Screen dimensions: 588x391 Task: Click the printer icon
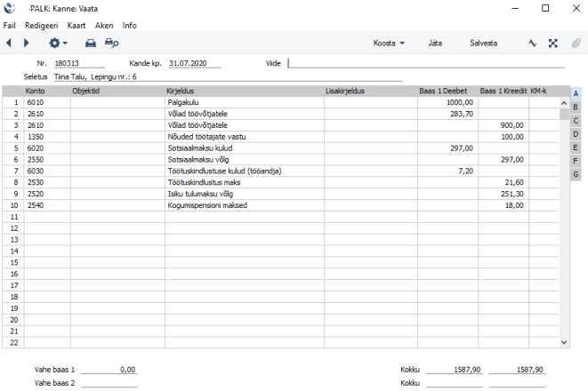[x=91, y=43]
